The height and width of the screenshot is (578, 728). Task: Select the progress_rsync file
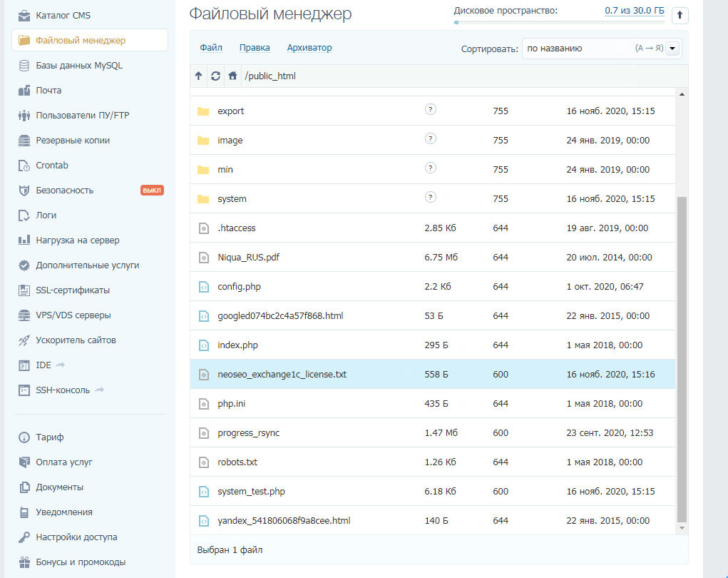(x=433, y=433)
